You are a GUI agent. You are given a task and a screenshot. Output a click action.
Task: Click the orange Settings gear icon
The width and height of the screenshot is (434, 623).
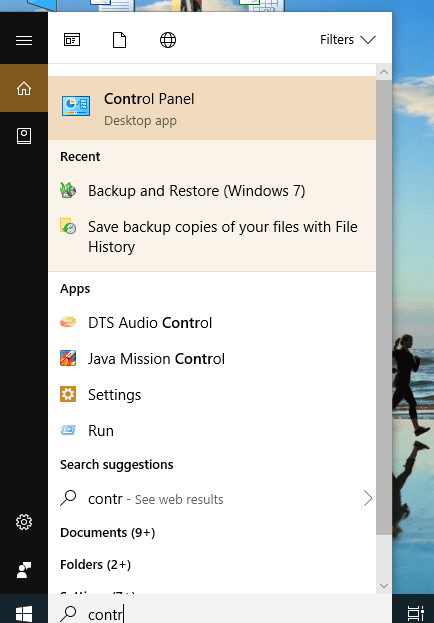pos(68,395)
